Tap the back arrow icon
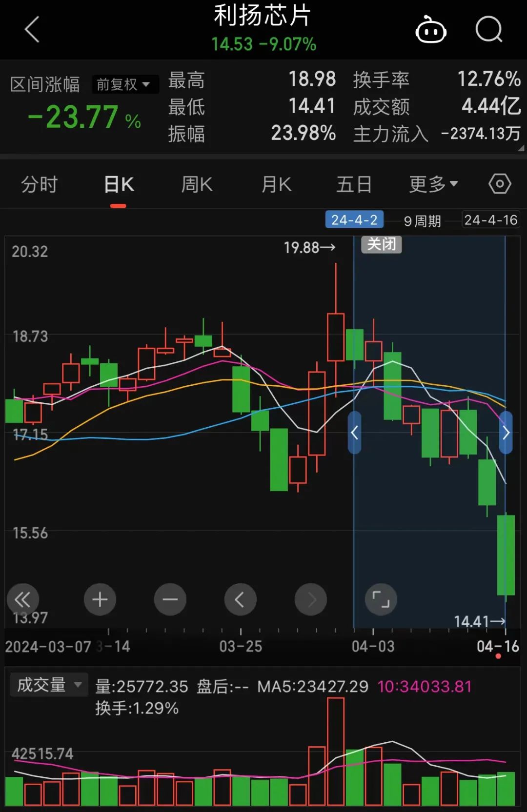The width and height of the screenshot is (527, 812). point(32,29)
